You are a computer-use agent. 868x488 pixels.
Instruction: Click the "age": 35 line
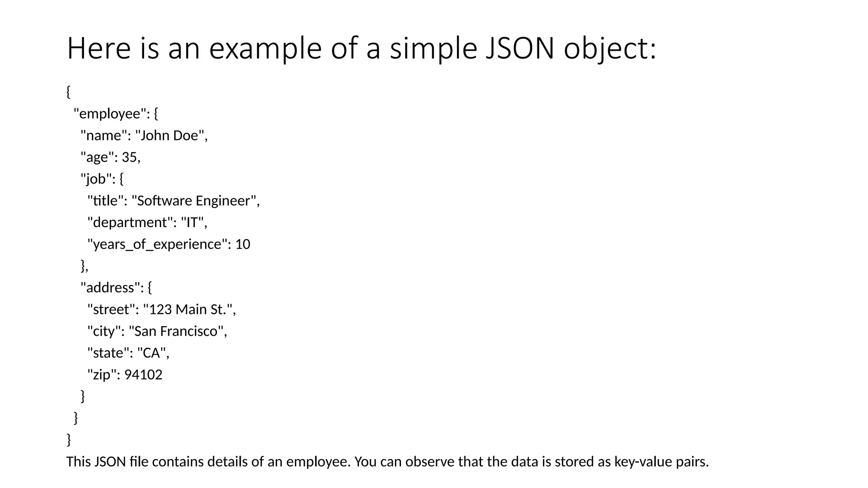(110, 157)
